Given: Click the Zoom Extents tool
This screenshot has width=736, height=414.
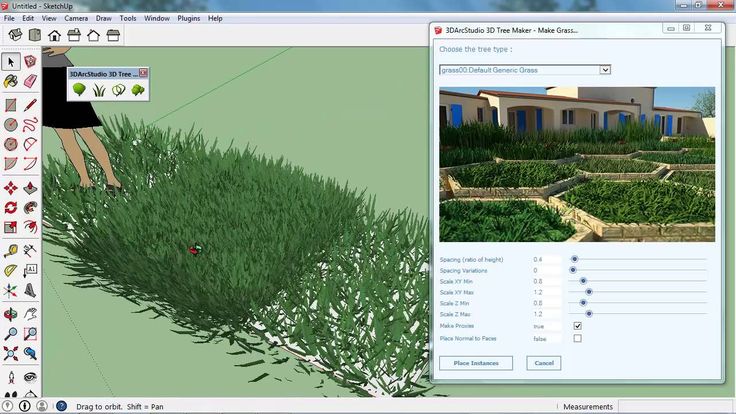Looking at the screenshot, I should coord(11,353).
